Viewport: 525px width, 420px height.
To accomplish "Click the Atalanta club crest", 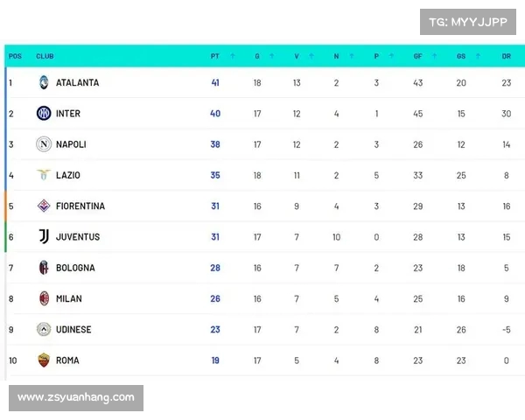I will 44,82.
